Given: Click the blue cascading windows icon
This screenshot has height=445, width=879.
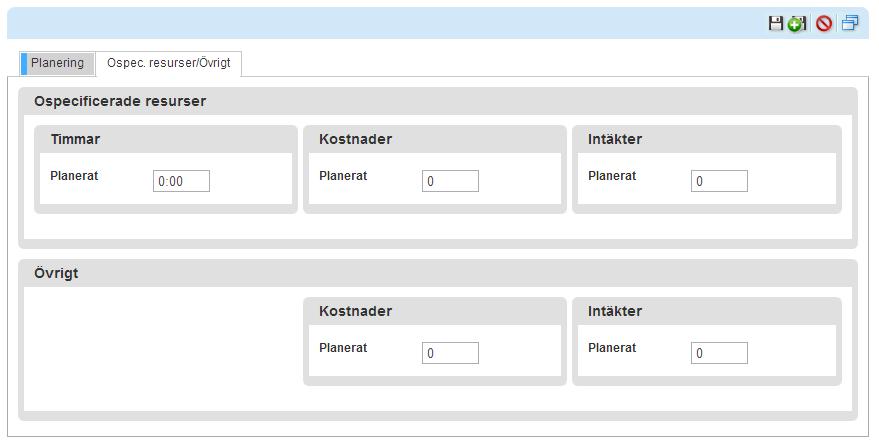Looking at the screenshot, I should click(x=850, y=23).
